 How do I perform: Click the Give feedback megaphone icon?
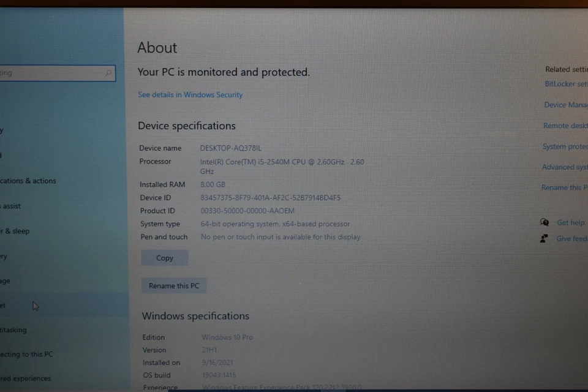(544, 238)
